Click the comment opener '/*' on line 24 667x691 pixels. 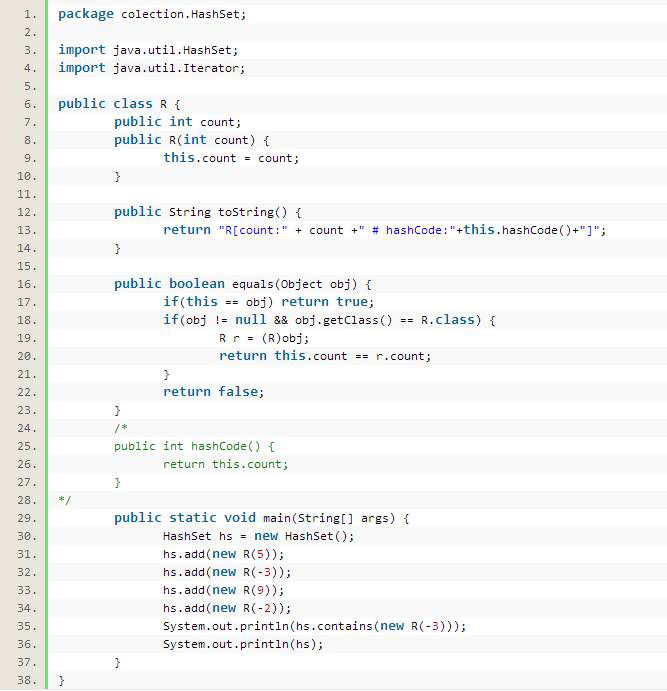tap(121, 428)
